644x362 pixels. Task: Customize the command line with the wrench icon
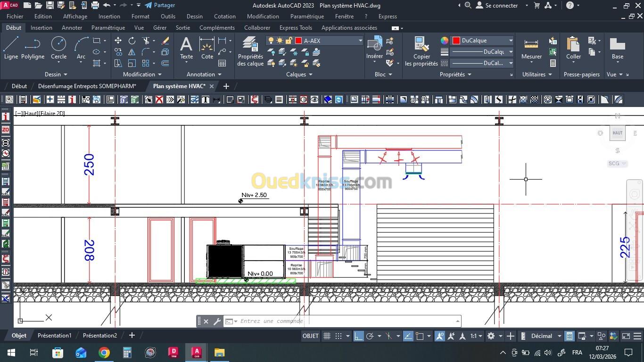point(217,321)
